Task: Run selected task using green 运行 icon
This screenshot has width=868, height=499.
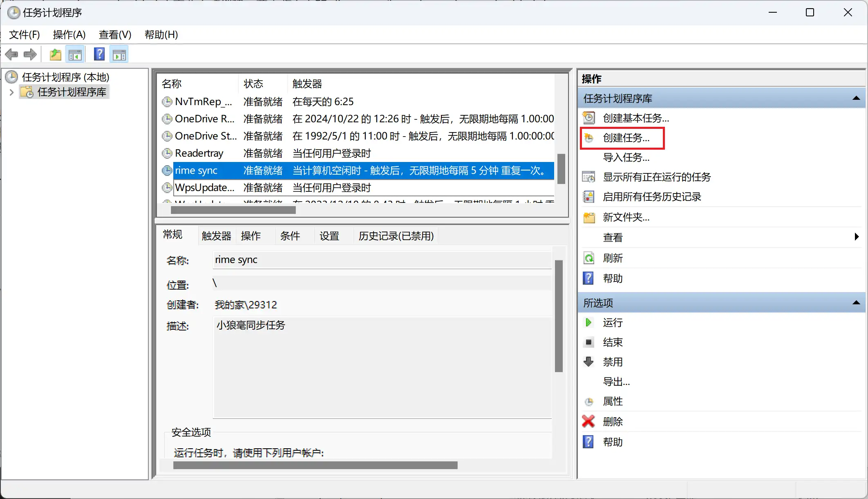Action: click(588, 322)
